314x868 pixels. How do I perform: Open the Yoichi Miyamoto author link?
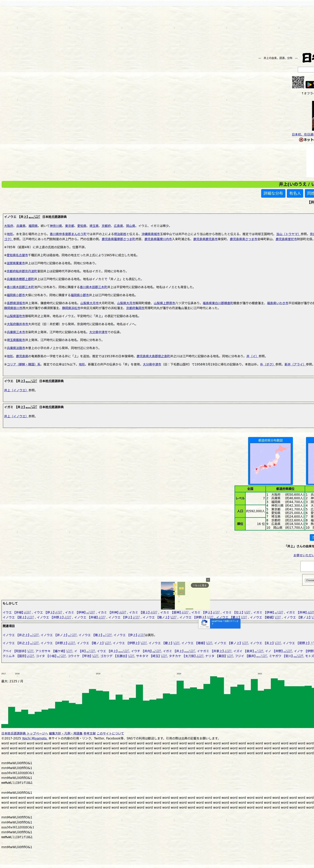[x=35, y=738]
